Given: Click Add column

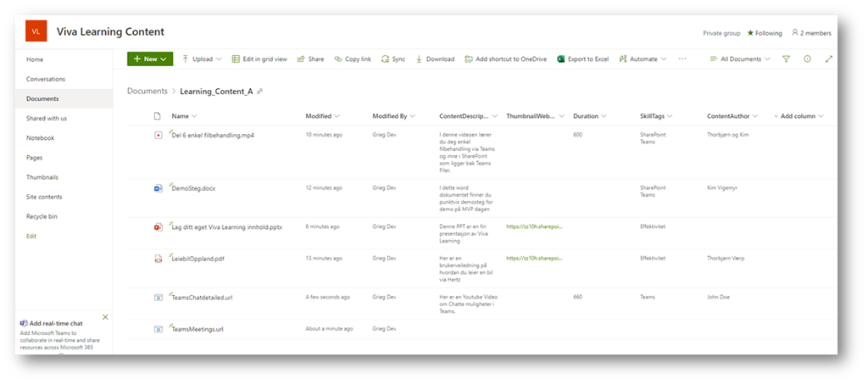Looking at the screenshot, I should tap(798, 116).
